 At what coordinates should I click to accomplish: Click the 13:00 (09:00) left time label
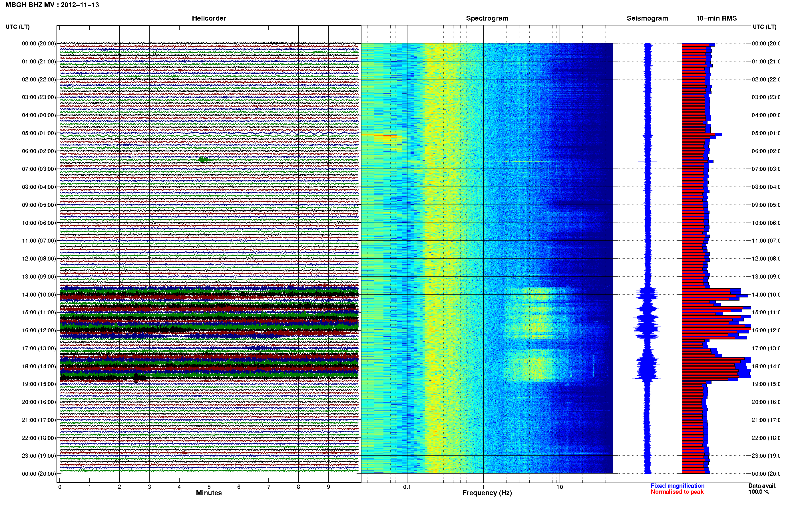coord(39,277)
